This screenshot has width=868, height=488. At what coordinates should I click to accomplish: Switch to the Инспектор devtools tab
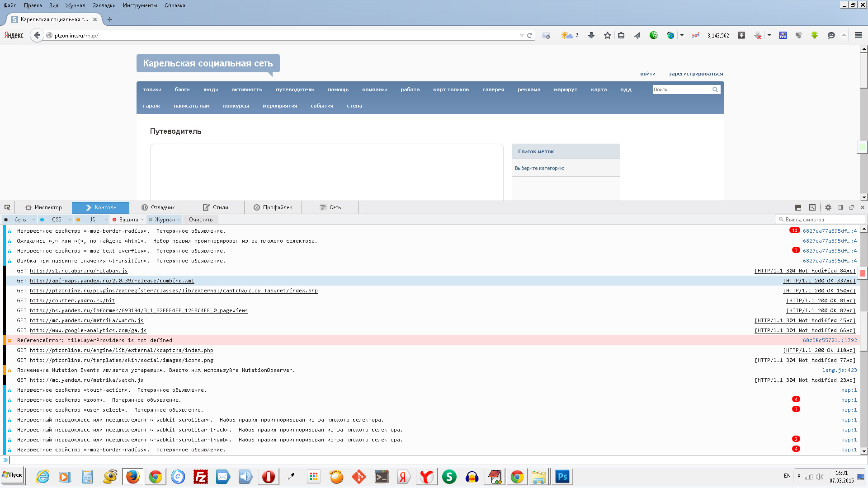point(43,207)
